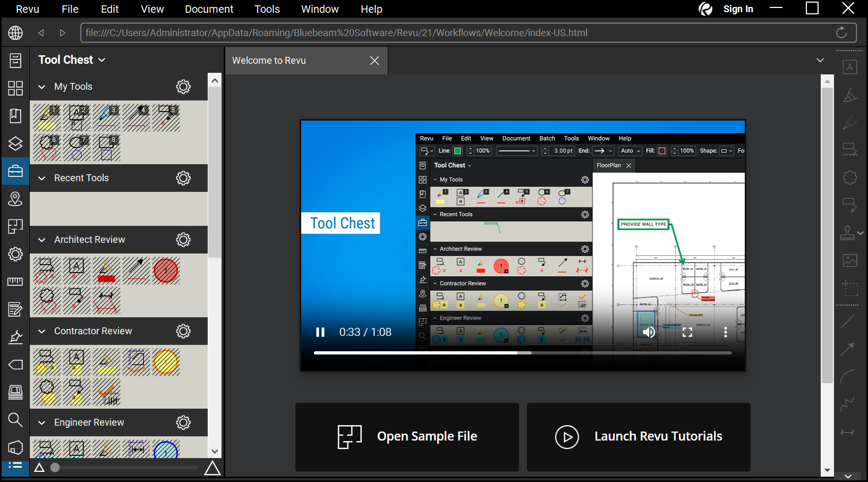The height and width of the screenshot is (482, 868).
Task: Open the Properties gear panel in left sidebar
Action: pos(15,254)
